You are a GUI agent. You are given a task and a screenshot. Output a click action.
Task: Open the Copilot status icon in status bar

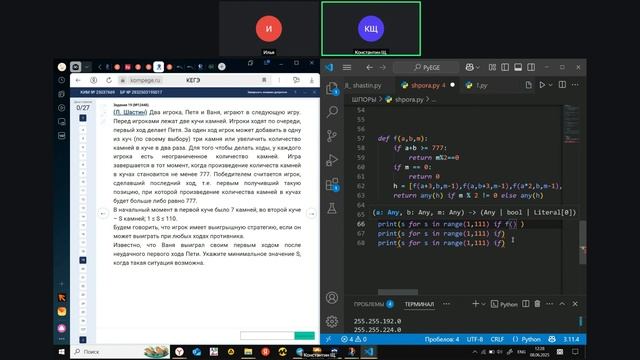pyautogui.click(x=552, y=339)
